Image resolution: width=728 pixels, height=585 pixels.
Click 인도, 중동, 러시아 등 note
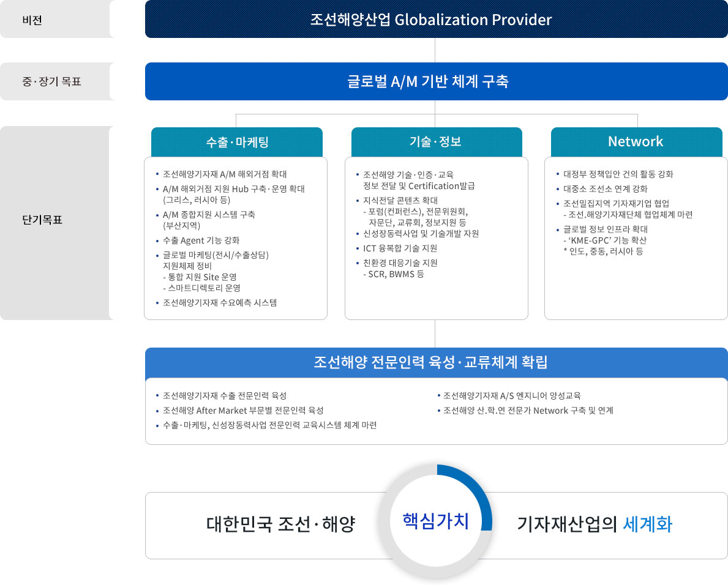[604, 252]
